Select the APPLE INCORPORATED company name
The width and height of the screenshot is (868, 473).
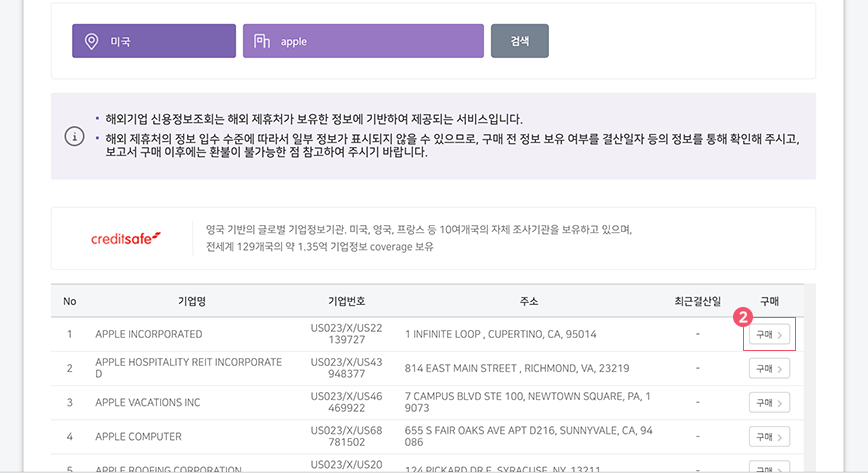tap(149, 334)
